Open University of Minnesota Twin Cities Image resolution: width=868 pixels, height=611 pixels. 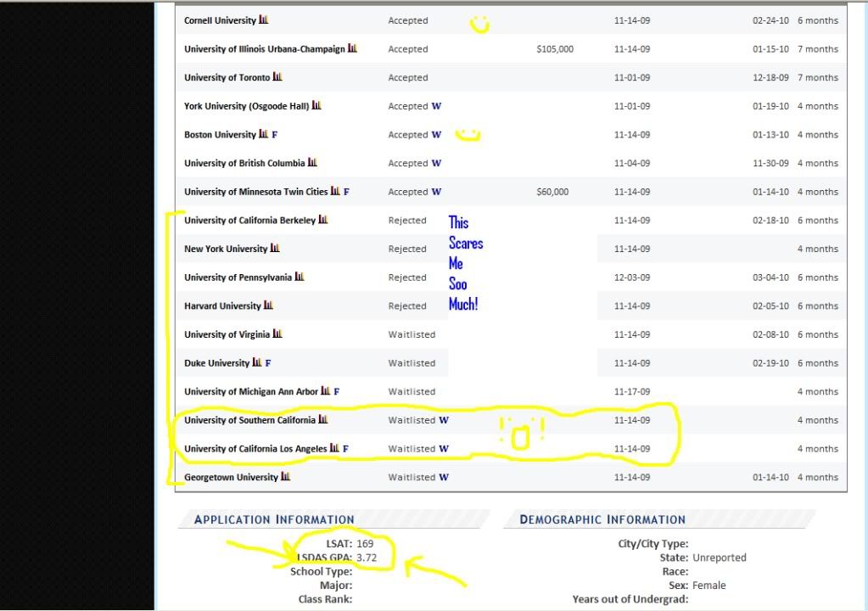(256, 192)
